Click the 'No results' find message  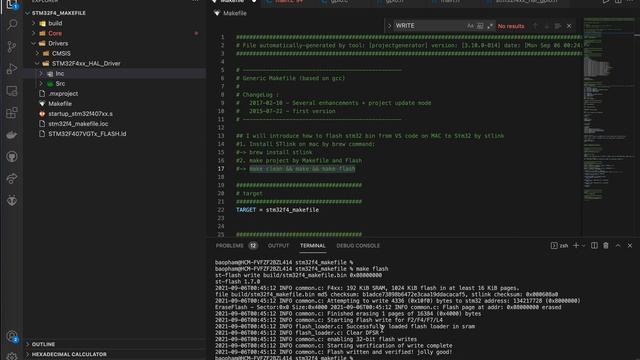point(511,26)
